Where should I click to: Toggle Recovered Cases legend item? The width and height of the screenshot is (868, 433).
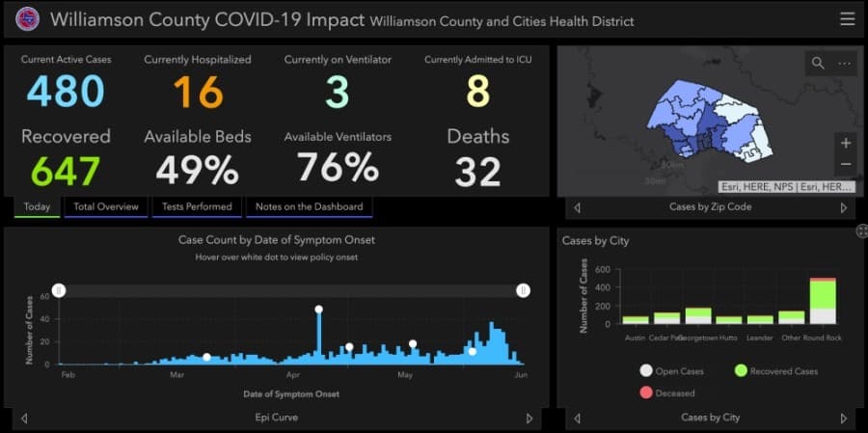775,371
